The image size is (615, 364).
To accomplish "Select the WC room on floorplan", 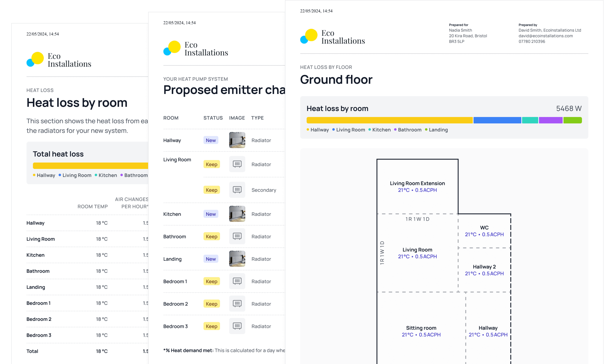I will (x=484, y=231).
